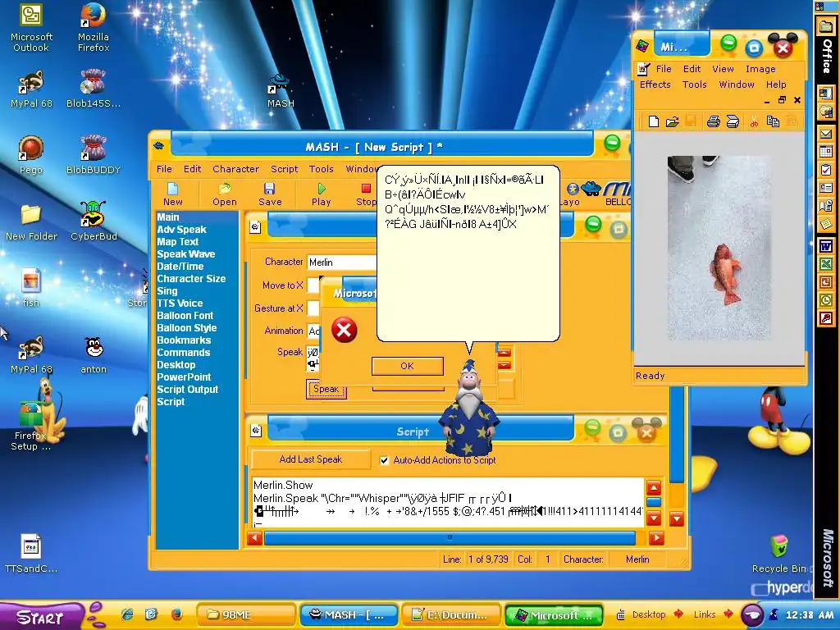Click script editor scroll-right arrow
Viewport: 840px width, 630px height.
656,537
